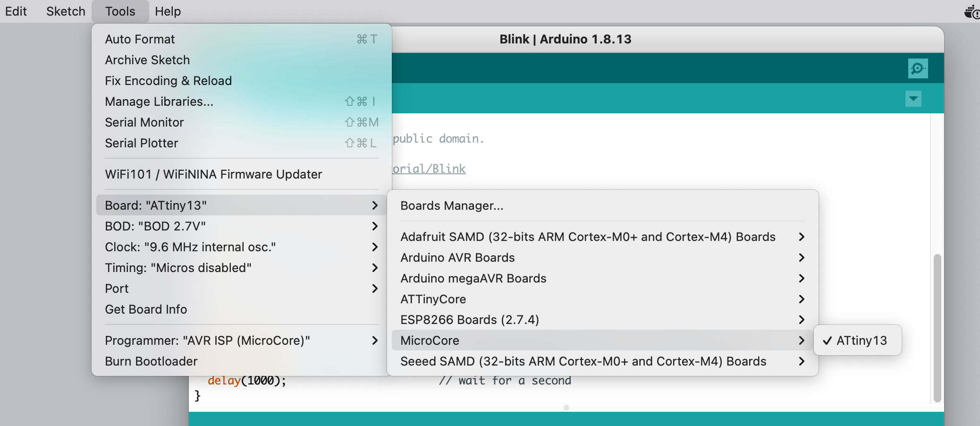Viewport: 980px width, 426px height.
Task: Expand ESP8266 Boards (2.7.4) submenu
Action: 603,320
